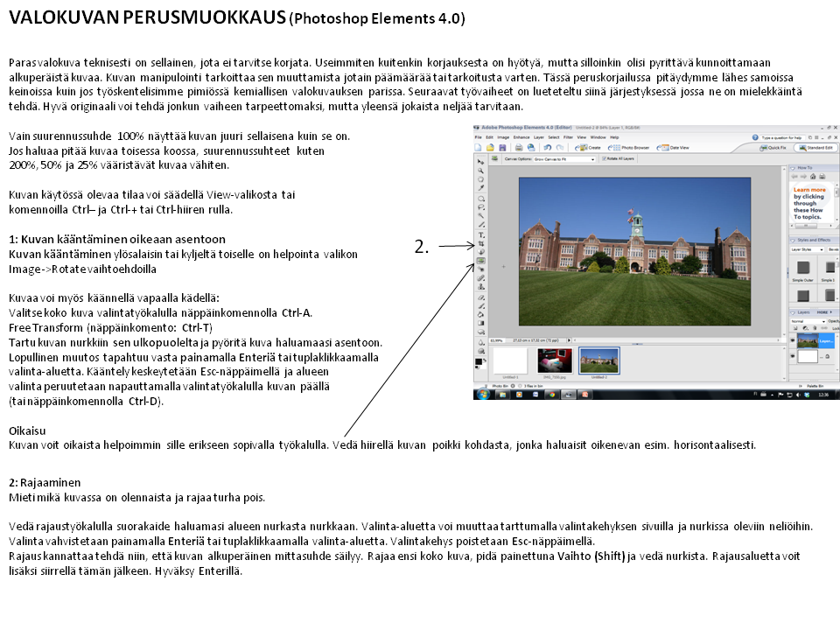Click the zoom percentage field in status bar
Viewport: 840px width, 630px height.
pos(497,340)
